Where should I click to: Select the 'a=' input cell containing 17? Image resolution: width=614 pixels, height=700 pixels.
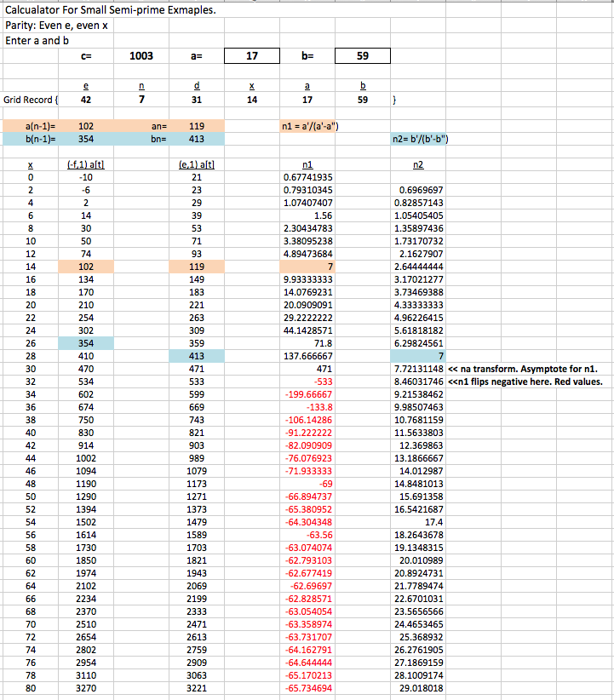pyautogui.click(x=252, y=56)
